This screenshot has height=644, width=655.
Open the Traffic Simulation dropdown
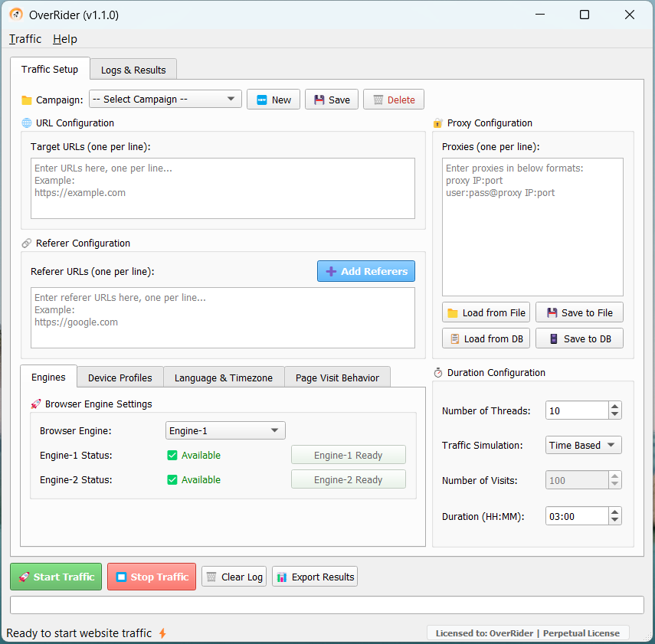click(583, 445)
